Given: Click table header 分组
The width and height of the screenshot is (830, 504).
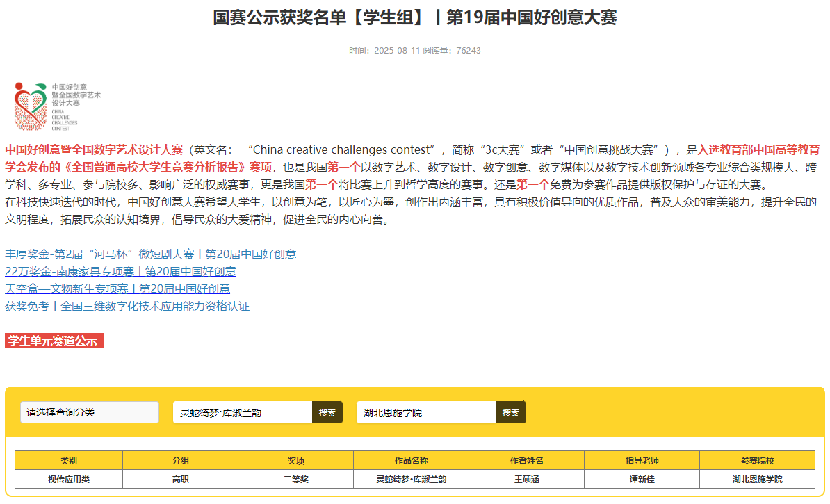Looking at the screenshot, I should (x=181, y=461).
